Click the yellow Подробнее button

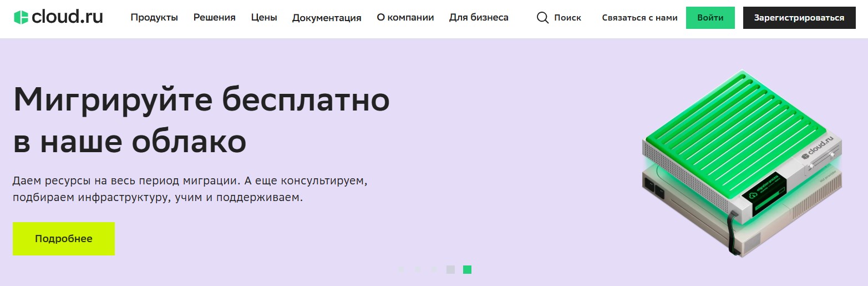pos(64,239)
